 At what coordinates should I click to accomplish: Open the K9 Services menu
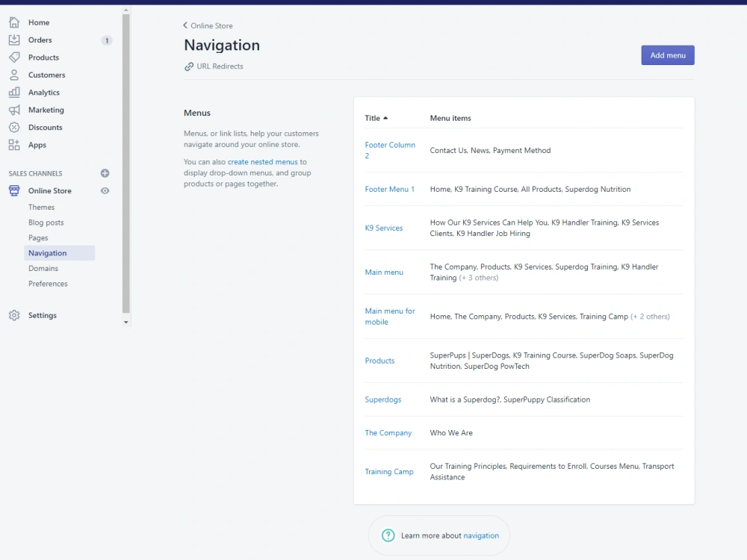[383, 228]
